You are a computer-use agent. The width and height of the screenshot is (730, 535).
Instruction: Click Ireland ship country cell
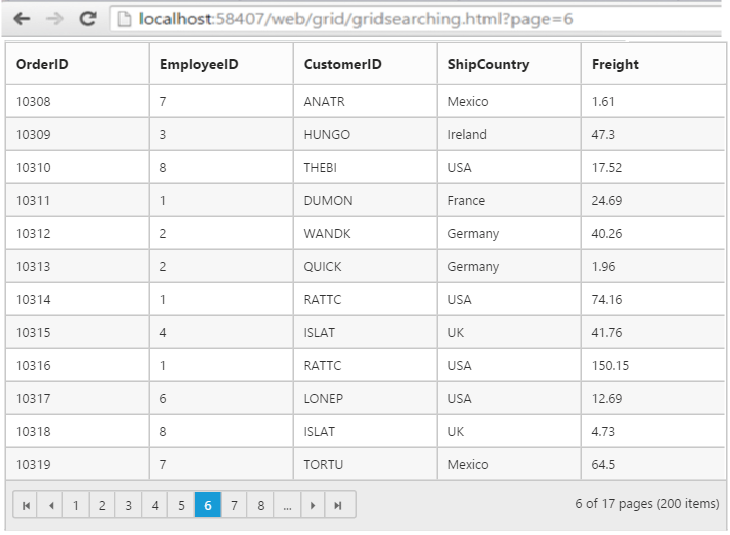click(509, 134)
